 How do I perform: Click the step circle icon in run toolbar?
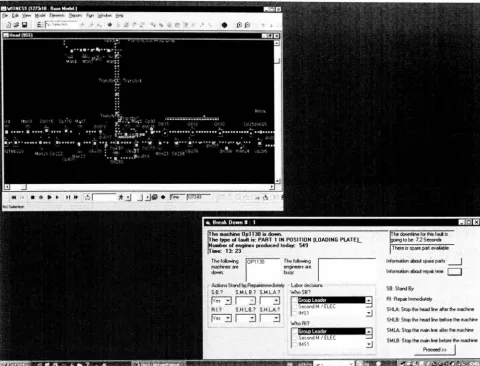click(x=41, y=197)
